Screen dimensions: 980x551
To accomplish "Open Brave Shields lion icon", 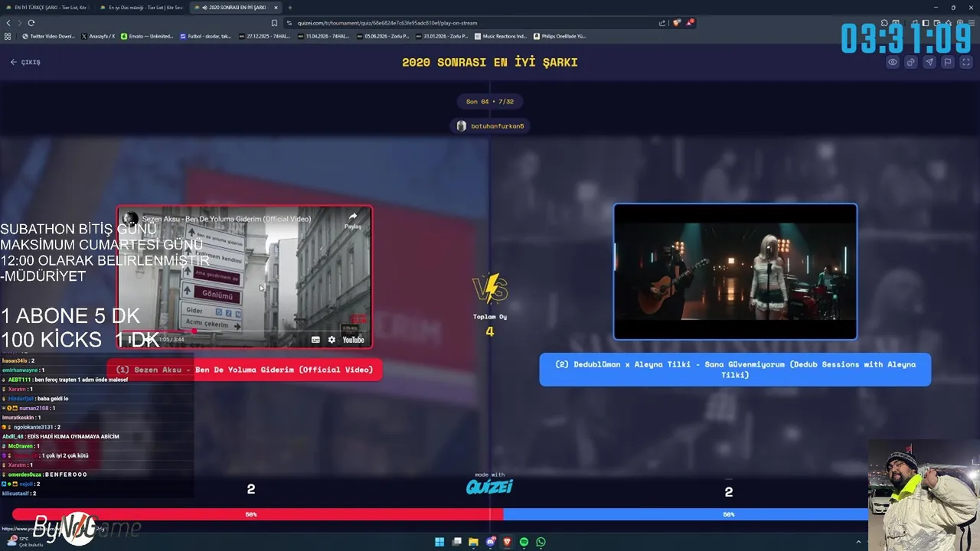I will coord(676,23).
